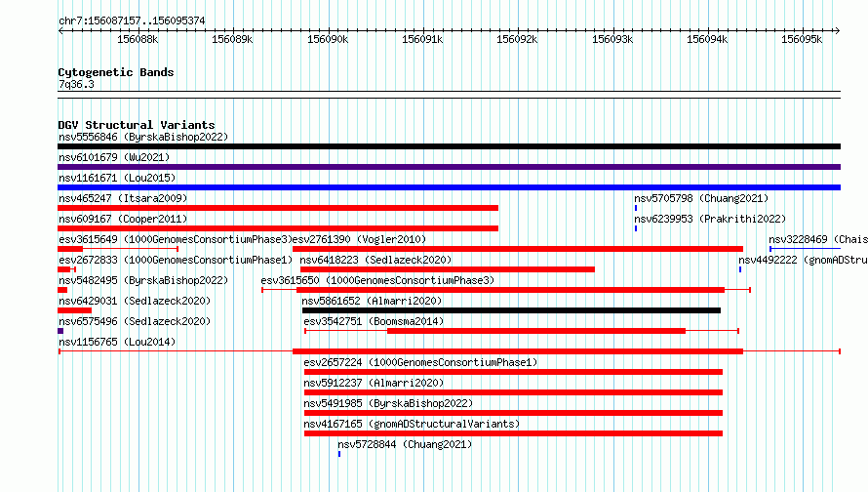Click the 156088k ruler label
Screen dimensions: 868x492
[x=138, y=39]
